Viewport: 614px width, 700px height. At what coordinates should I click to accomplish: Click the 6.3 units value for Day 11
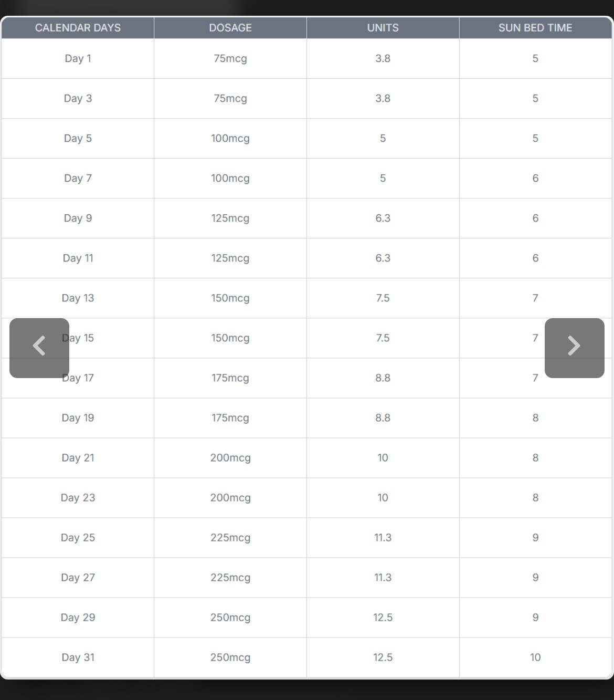pyautogui.click(x=383, y=258)
